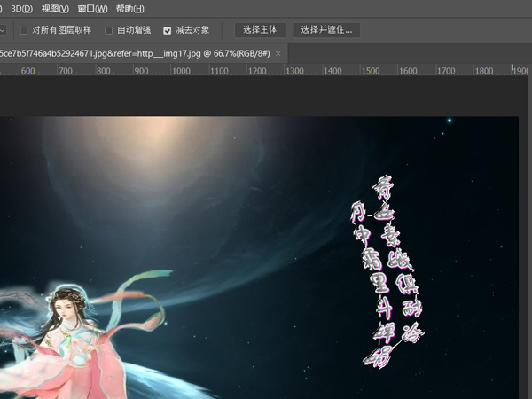Uncheck the 减去对象 checkbox
532x399 pixels.
pos(168,30)
